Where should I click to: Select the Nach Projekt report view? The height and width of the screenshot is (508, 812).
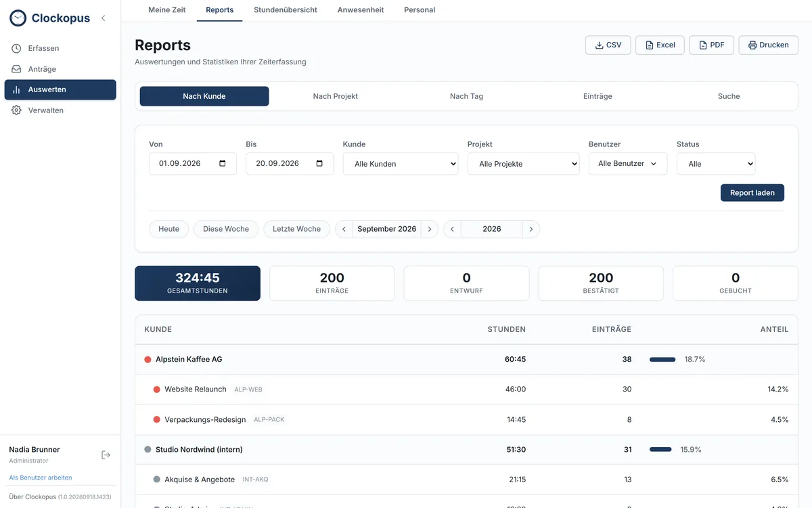[x=336, y=96]
